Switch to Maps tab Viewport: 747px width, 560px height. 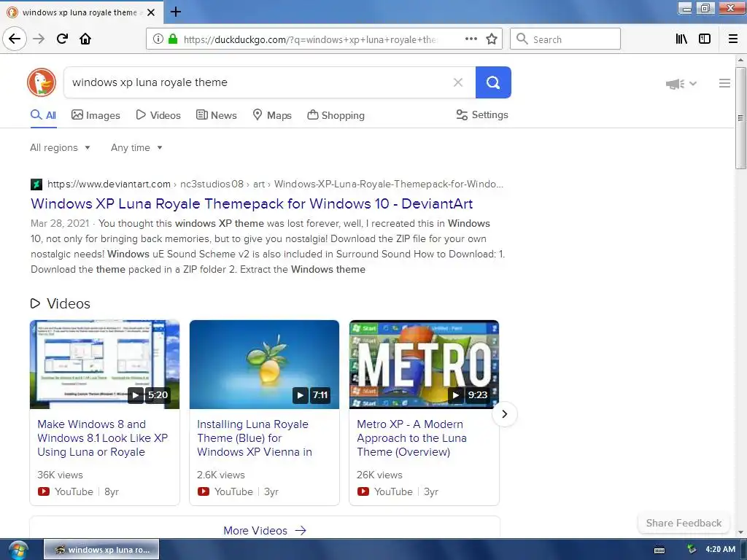272,115
